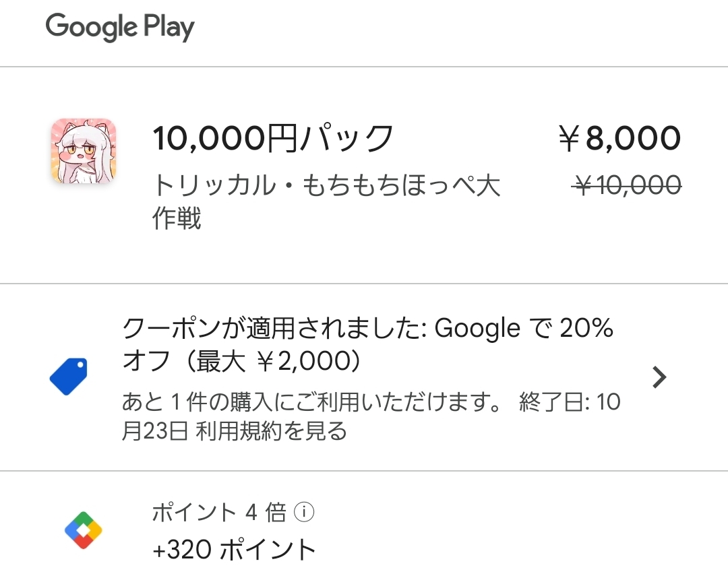Open info icon beside ポイント 4 倍
The height and width of the screenshot is (578, 728).
click(x=305, y=514)
